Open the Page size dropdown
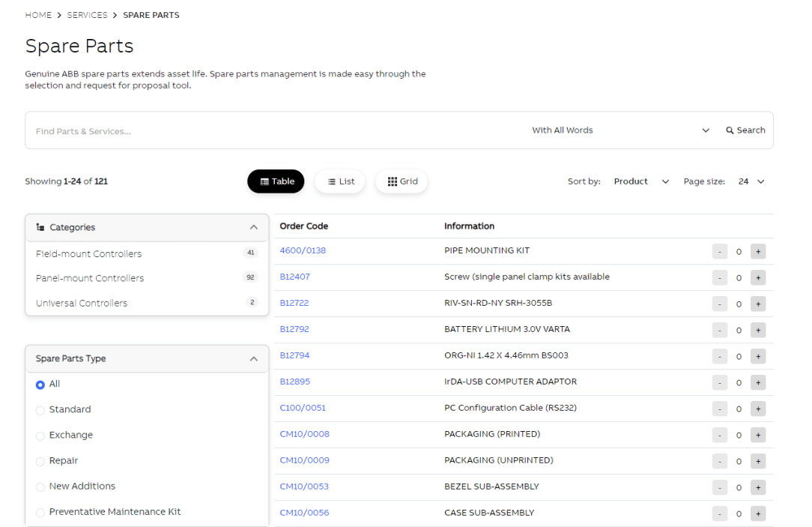Screen dimensions: 812x527 pos(751,181)
